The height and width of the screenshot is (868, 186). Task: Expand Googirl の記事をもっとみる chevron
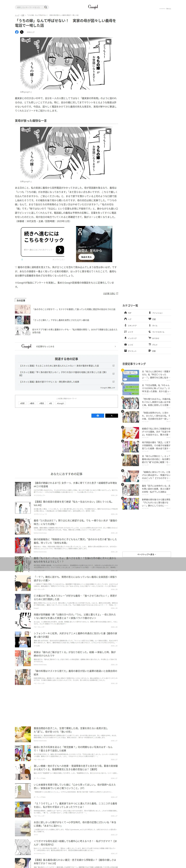pyautogui.click(x=115, y=346)
